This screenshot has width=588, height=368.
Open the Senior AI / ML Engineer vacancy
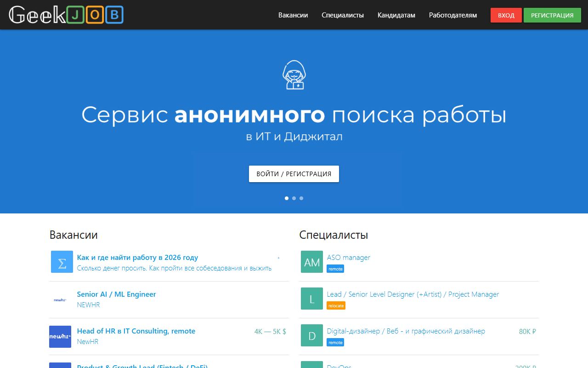(x=116, y=294)
